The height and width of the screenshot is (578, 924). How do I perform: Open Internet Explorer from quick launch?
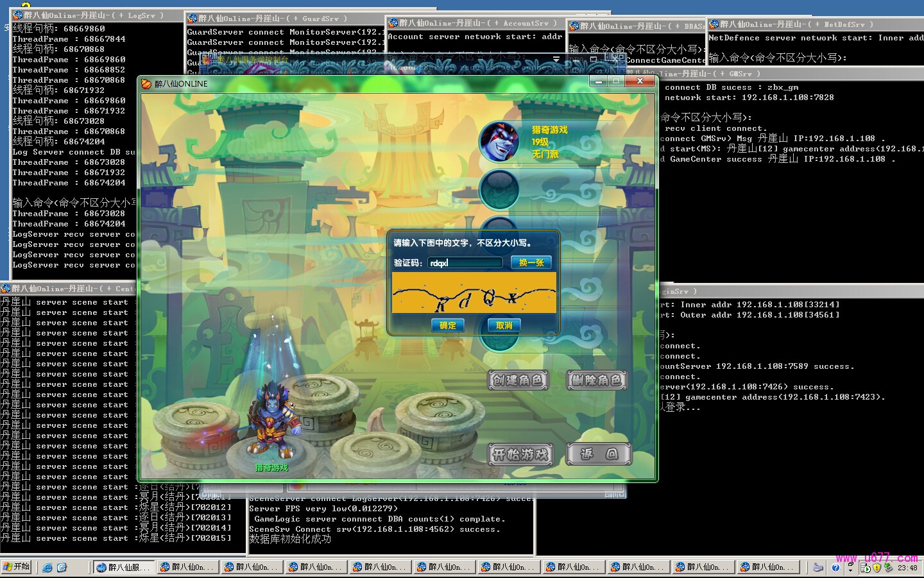point(47,567)
